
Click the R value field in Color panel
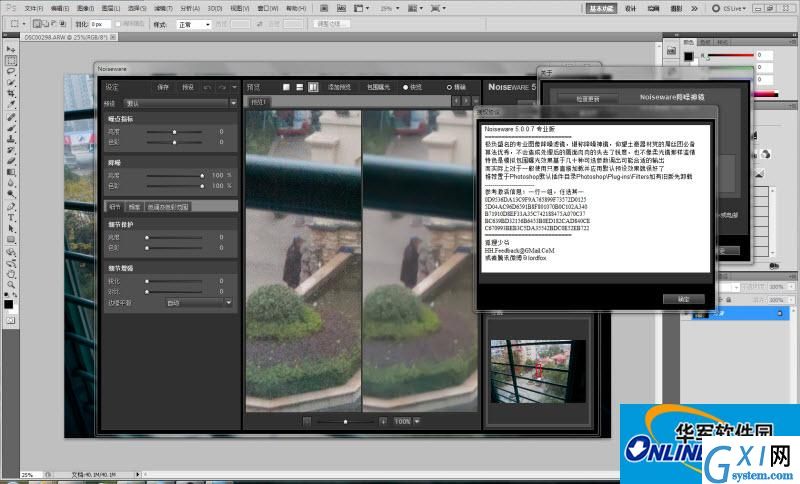(x=763, y=55)
